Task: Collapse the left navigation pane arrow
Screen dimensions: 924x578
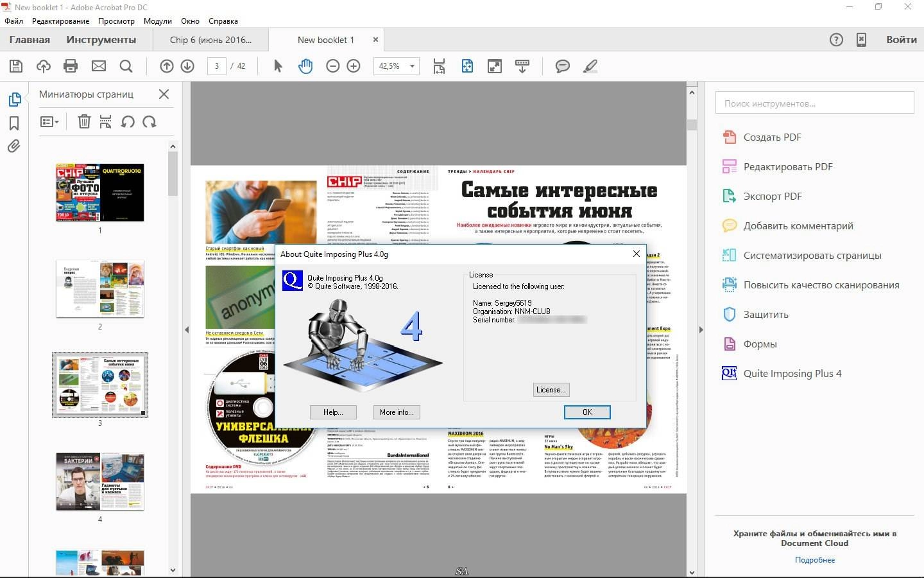Action: coord(187,329)
